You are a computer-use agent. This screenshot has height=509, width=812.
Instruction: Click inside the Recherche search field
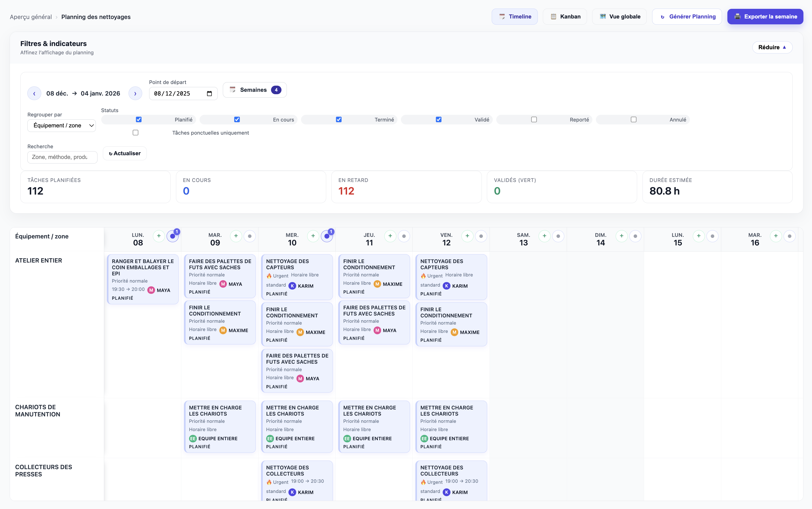[62, 157]
